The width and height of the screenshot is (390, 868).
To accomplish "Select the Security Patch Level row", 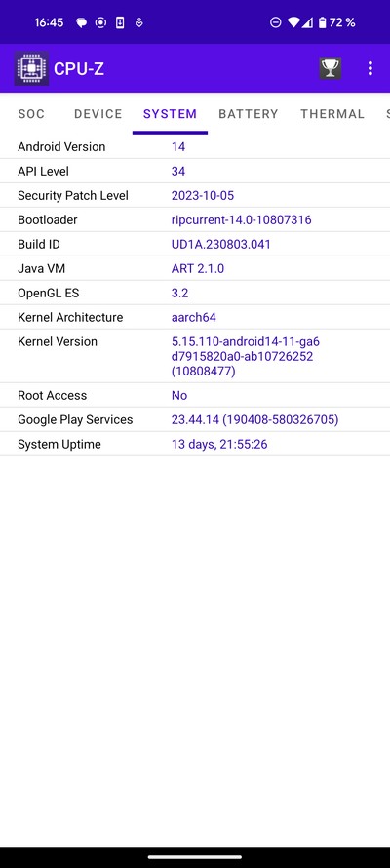I will tap(195, 195).
